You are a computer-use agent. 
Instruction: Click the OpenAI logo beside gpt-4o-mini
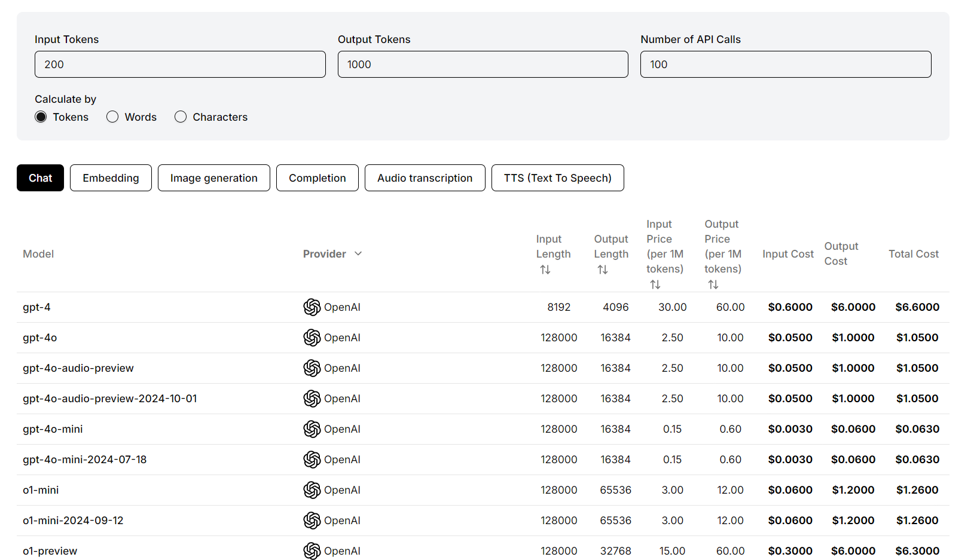(312, 429)
